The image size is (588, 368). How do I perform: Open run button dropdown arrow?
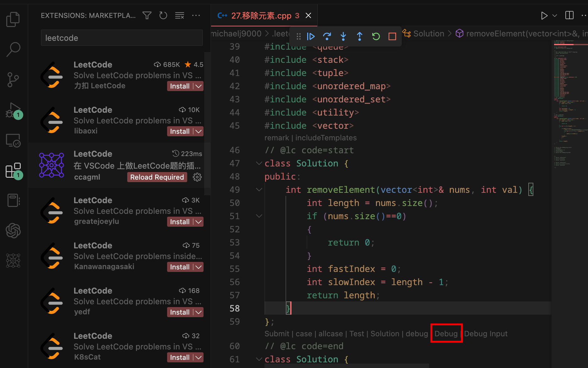[555, 15]
